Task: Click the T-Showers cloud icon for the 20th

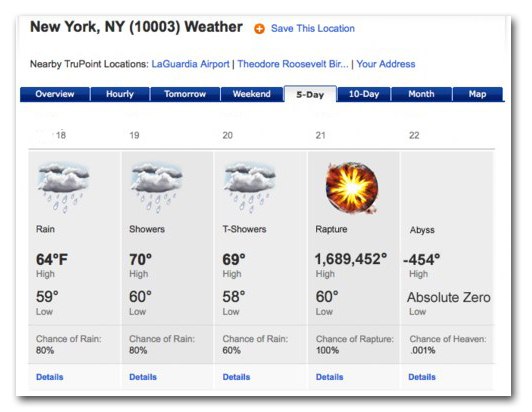Action: pos(250,188)
